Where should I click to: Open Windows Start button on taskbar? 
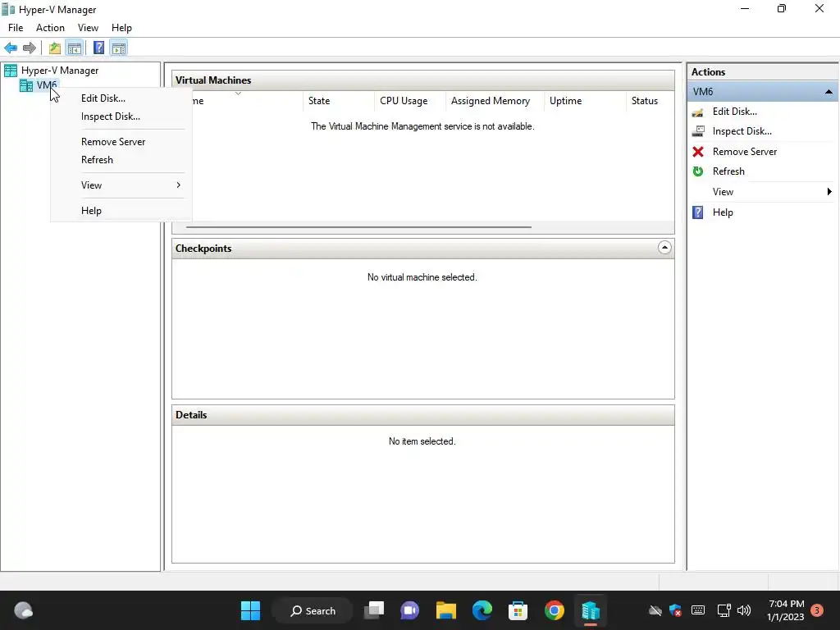coord(251,610)
